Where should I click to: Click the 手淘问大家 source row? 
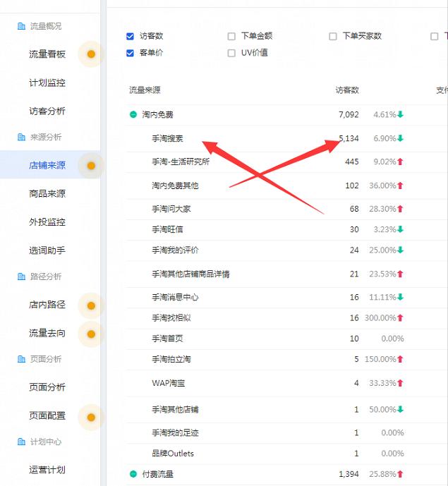click(286, 209)
